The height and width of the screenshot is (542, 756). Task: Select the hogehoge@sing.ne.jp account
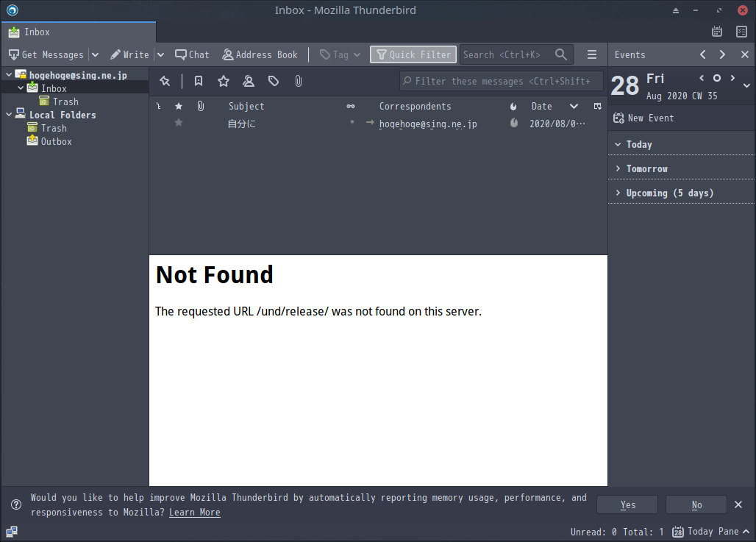[x=78, y=75]
